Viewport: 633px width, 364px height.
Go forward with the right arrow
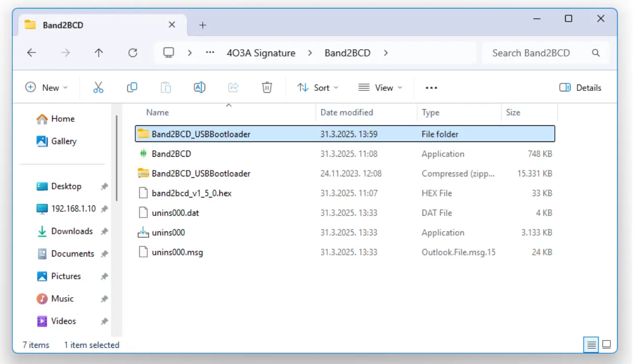click(65, 53)
